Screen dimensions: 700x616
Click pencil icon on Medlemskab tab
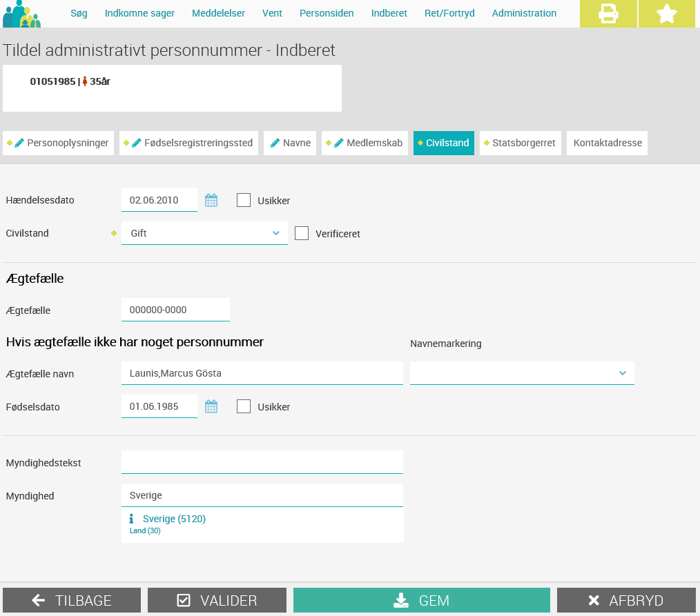339,143
